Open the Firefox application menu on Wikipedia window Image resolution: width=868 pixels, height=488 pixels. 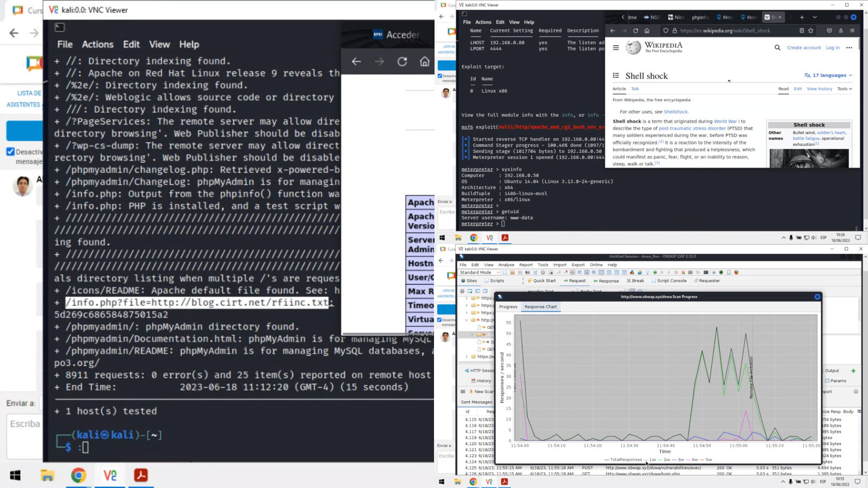(x=852, y=31)
